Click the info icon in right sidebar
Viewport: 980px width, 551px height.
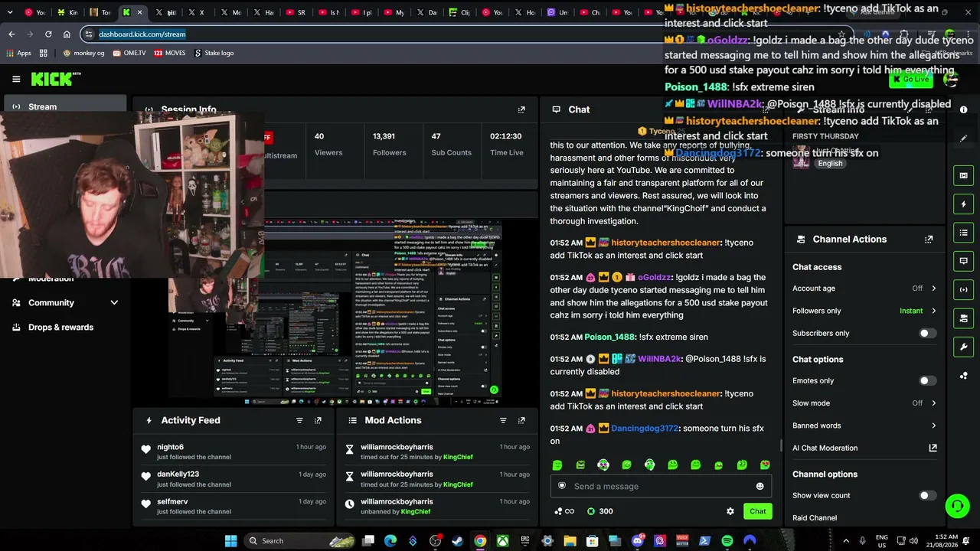963,109
